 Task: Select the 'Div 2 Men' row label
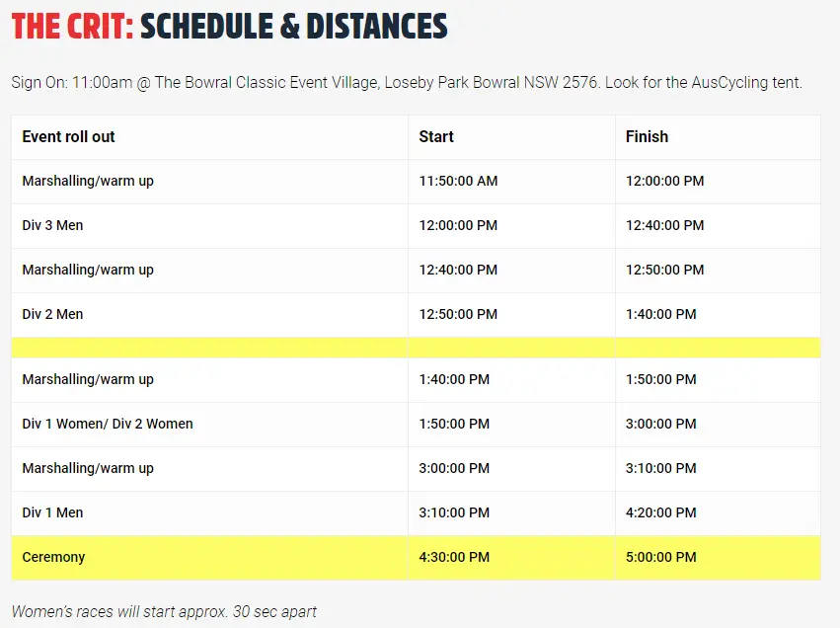(x=52, y=315)
